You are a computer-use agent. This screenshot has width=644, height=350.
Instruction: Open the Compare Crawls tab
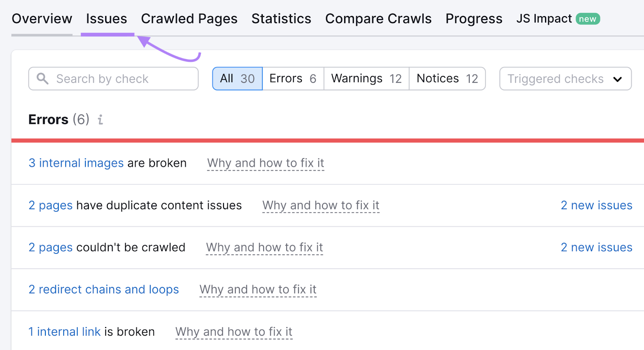pos(378,19)
